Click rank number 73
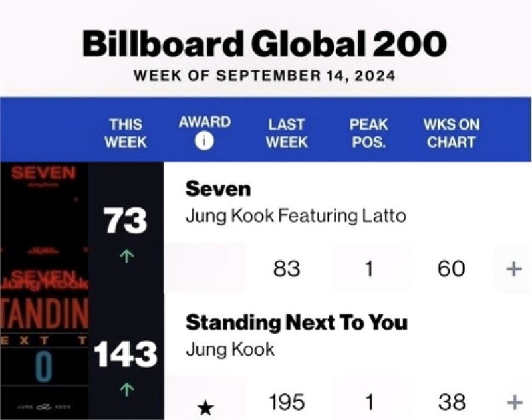 tap(125, 221)
